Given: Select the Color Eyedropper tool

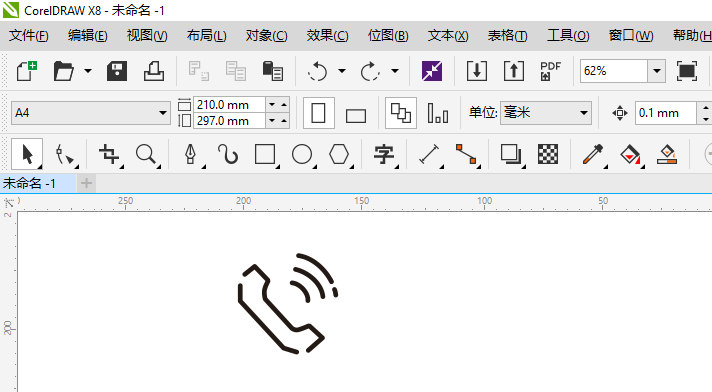Looking at the screenshot, I should 593,154.
